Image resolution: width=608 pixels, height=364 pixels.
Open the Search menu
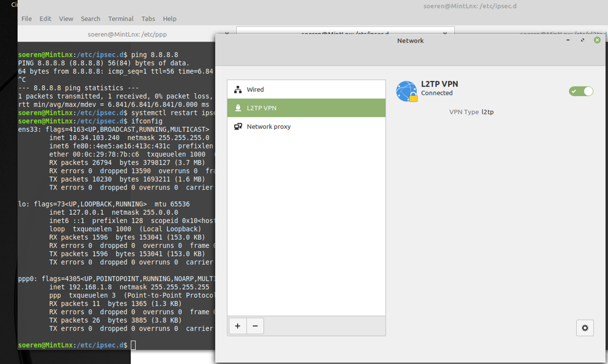coord(91,19)
